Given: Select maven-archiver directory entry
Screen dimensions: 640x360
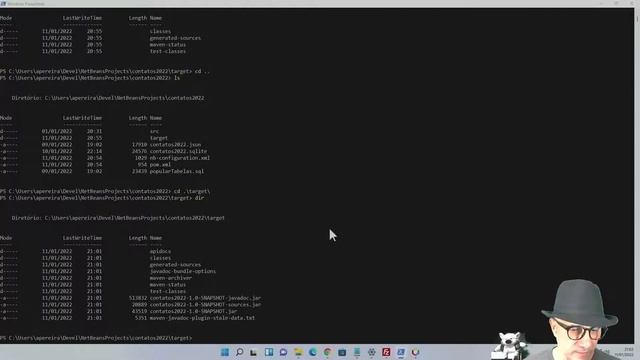Looking at the screenshot, I should pyautogui.click(x=171, y=278).
